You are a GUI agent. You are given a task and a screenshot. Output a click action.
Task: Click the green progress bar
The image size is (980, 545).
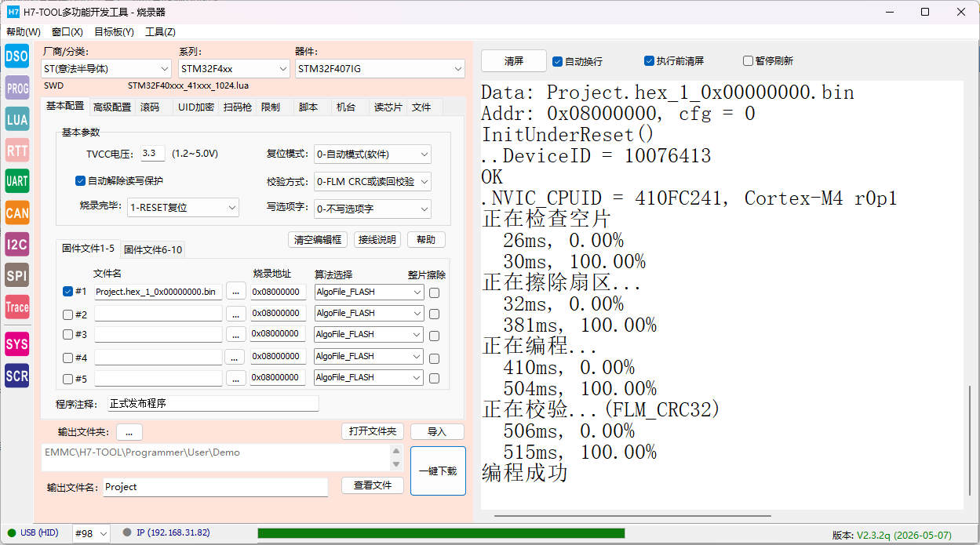441,533
